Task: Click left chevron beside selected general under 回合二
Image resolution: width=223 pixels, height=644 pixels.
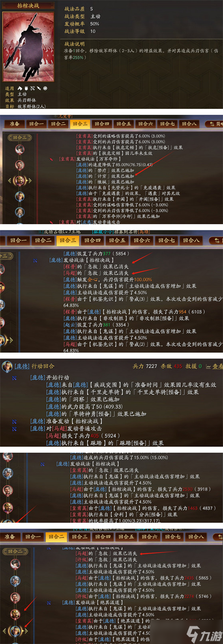Action: point(5,630)
